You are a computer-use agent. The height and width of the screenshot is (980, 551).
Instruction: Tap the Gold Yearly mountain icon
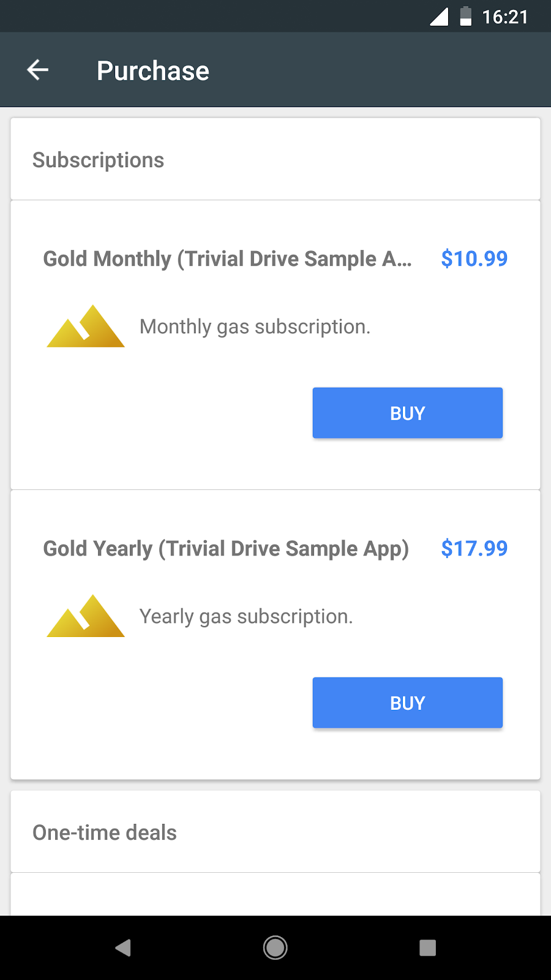click(86, 616)
